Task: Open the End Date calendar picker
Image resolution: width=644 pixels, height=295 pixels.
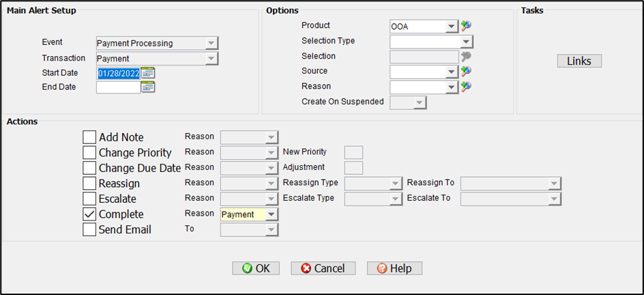Action: coord(148,87)
